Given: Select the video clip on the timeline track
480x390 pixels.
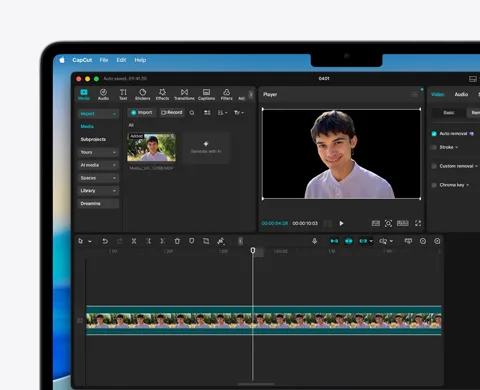Looking at the screenshot, I should [264, 320].
